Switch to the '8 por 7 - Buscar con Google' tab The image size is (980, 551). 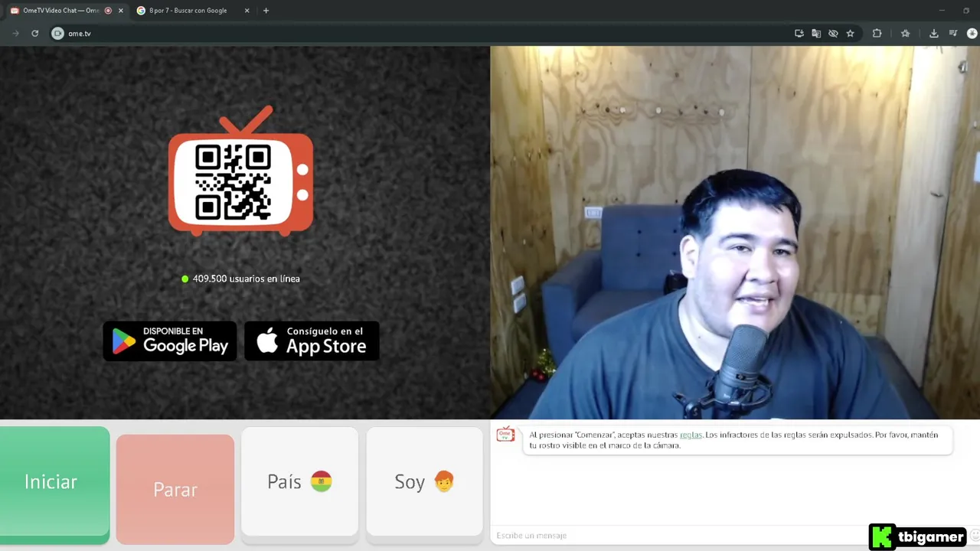tap(188, 11)
